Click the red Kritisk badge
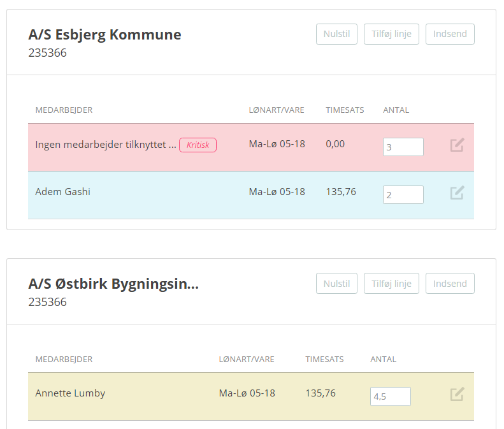 (198, 145)
